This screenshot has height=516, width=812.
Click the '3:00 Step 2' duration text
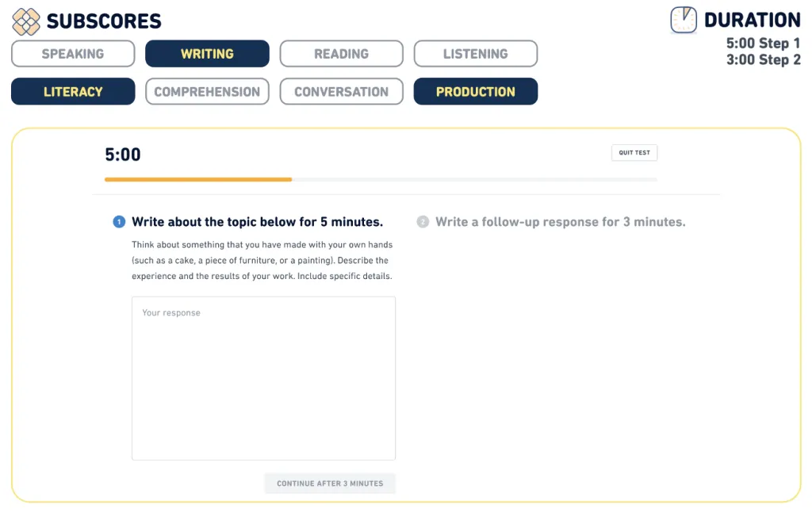point(763,60)
